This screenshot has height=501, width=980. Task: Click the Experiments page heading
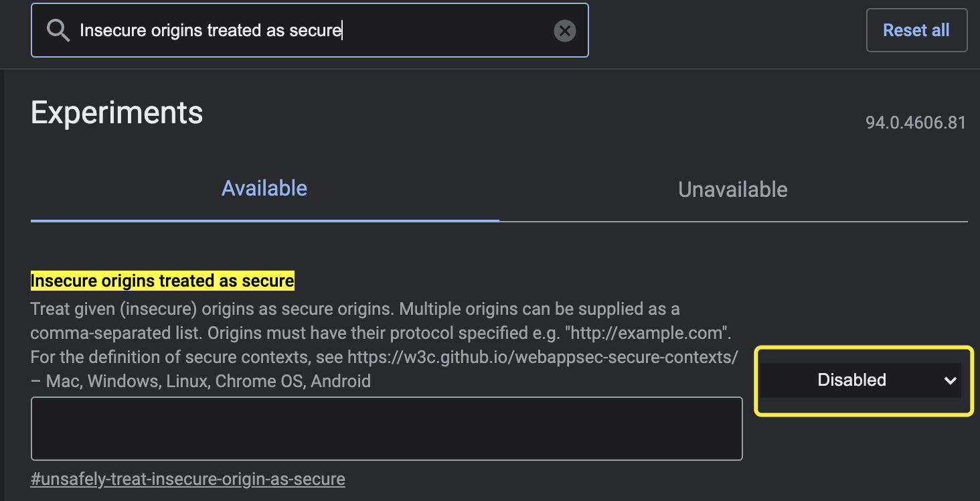(116, 113)
